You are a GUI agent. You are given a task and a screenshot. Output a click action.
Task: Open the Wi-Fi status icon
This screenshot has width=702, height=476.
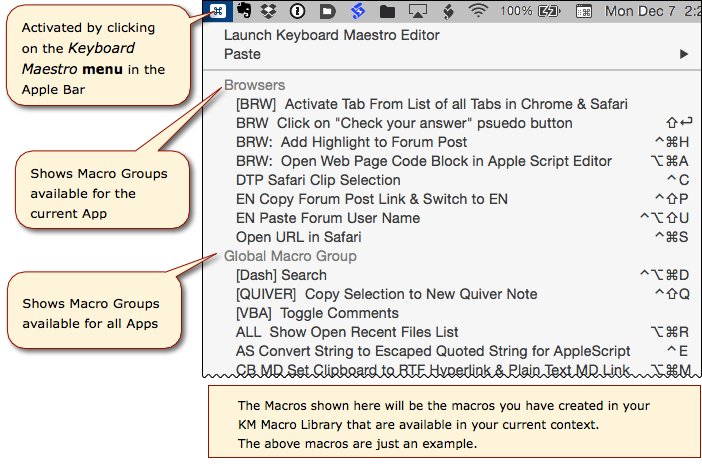[480, 11]
